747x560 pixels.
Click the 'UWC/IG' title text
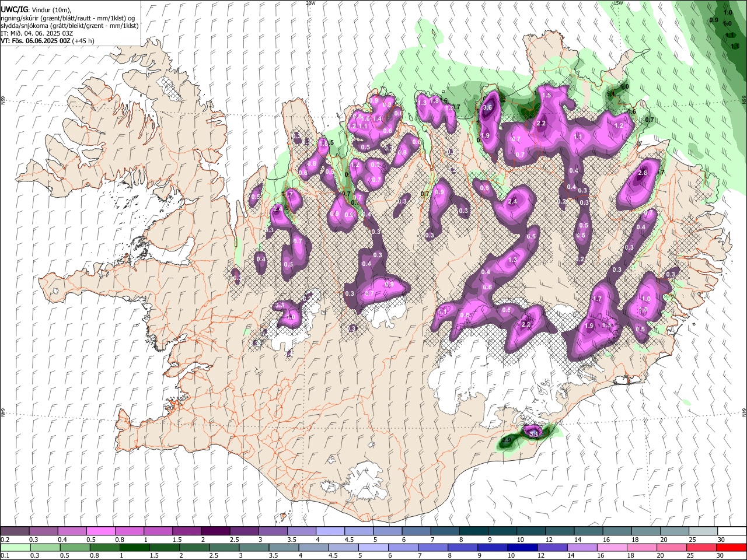coord(14,10)
